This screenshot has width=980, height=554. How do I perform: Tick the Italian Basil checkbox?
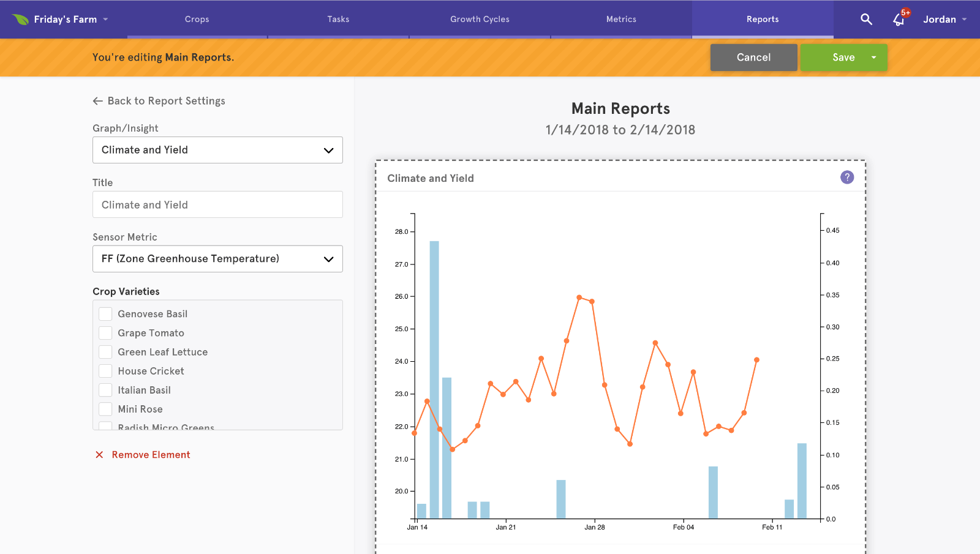106,390
